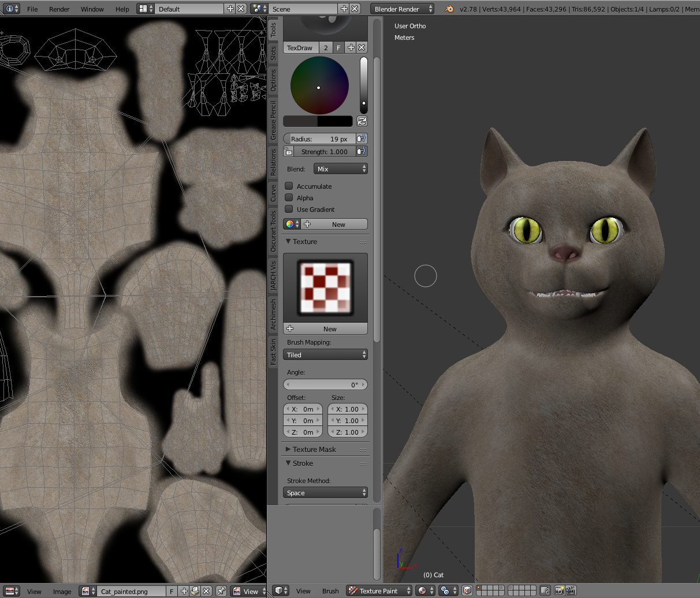
Task: Open the Blend mode dropdown showing Mix
Action: coord(341,169)
